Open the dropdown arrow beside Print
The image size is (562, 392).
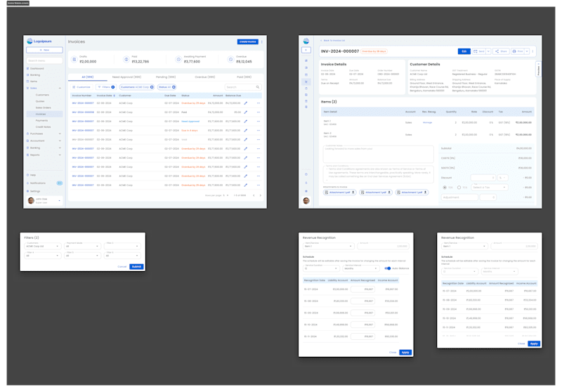pos(527,51)
